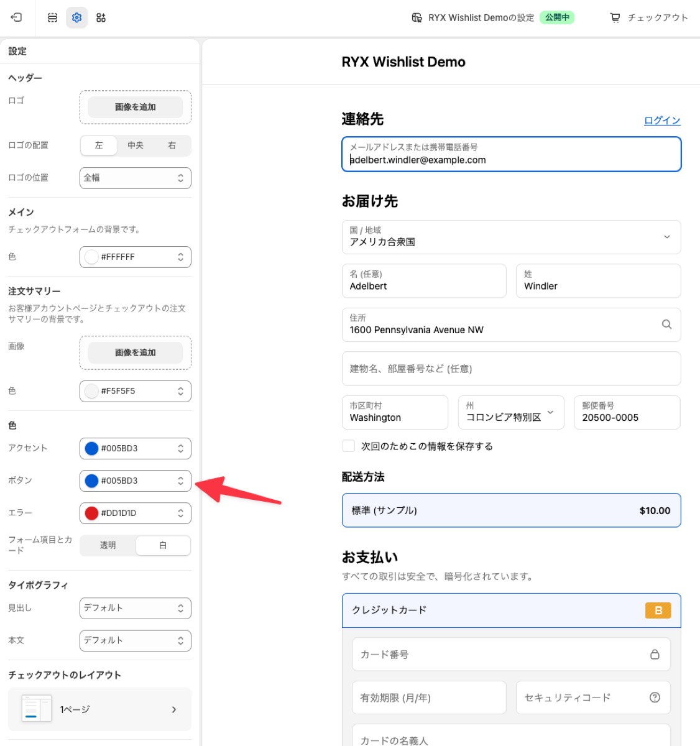Viewport: 700px width, 746px height.
Task: Open the 見出し font dropdown
Action: (136, 608)
